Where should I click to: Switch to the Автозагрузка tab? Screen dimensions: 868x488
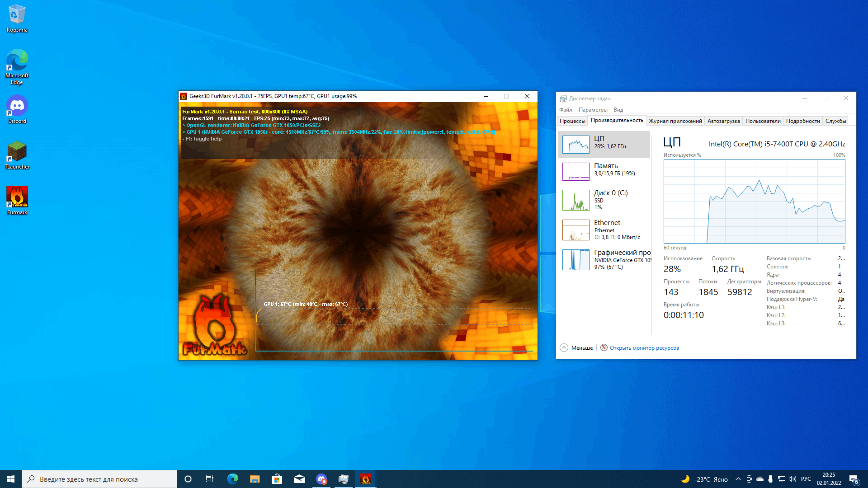[723, 121]
